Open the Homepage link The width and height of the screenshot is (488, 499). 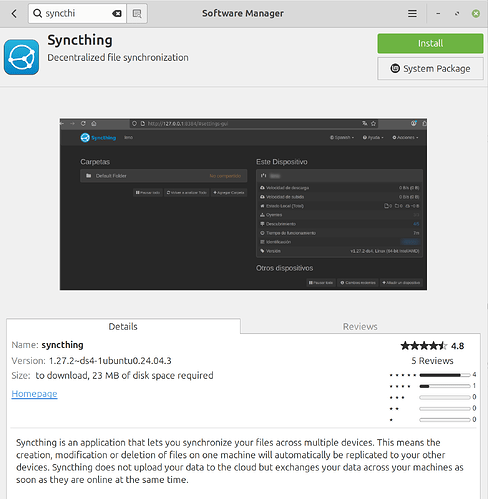(34, 394)
